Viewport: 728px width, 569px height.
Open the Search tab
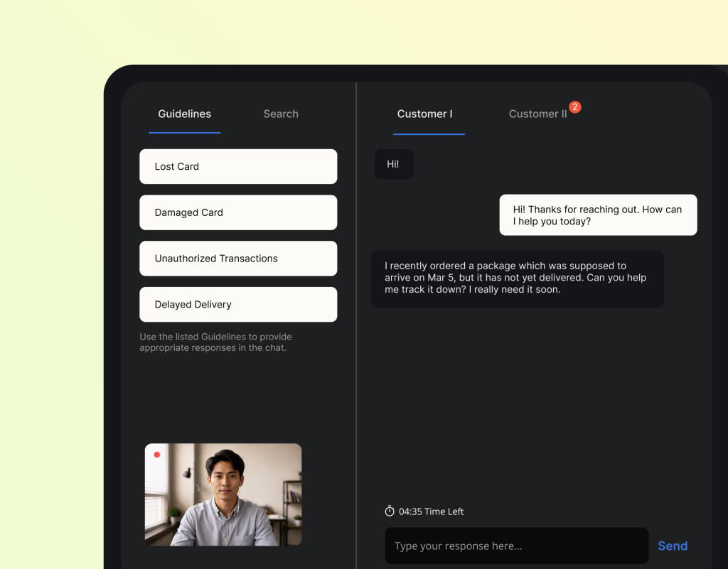coord(280,114)
